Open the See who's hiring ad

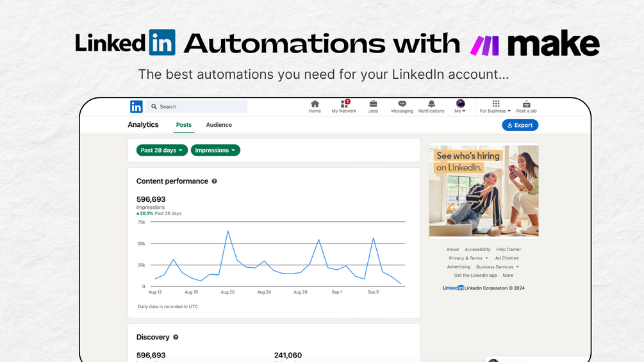(x=484, y=191)
